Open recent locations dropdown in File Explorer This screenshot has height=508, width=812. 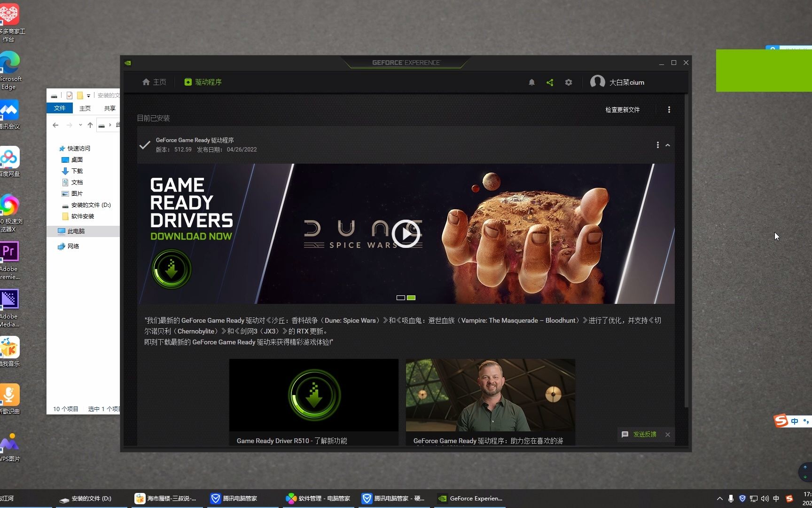80,125
